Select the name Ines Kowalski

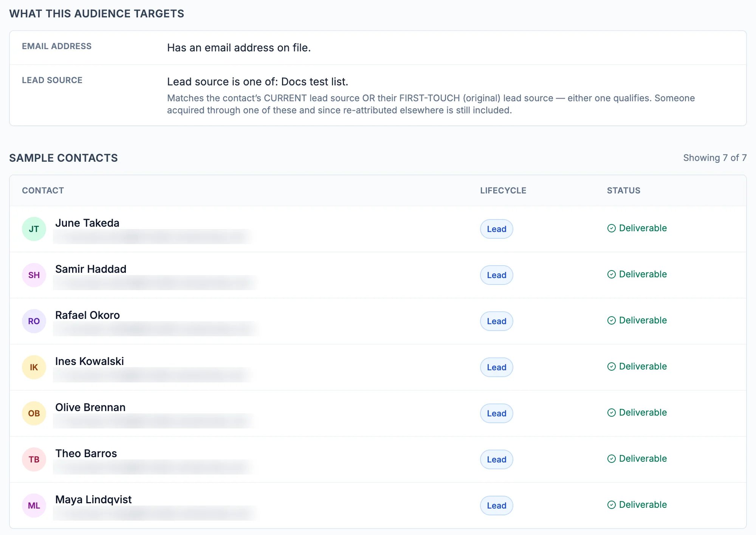90,361
